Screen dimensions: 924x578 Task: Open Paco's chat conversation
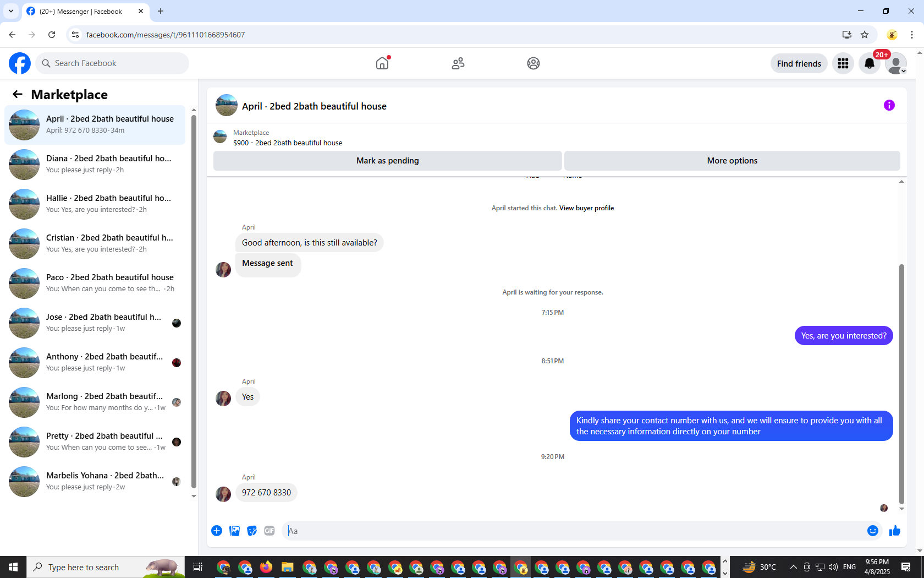pos(95,283)
